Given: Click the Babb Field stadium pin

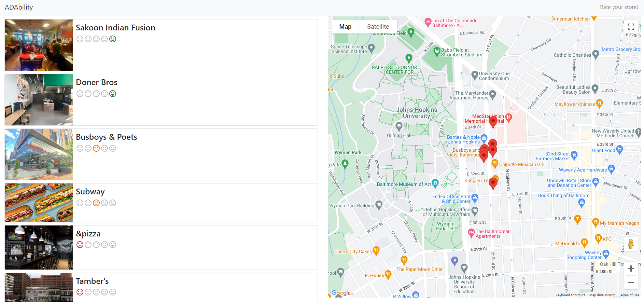Looking at the screenshot, I should (437, 52).
